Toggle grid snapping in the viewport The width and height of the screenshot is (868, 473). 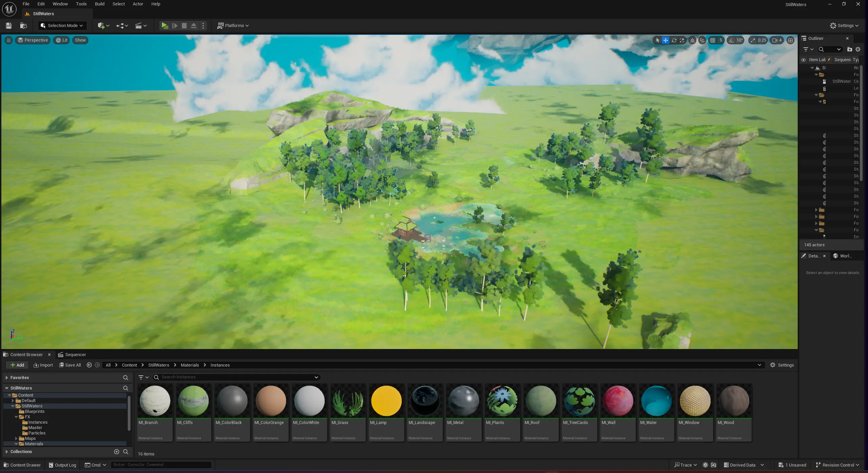713,40
